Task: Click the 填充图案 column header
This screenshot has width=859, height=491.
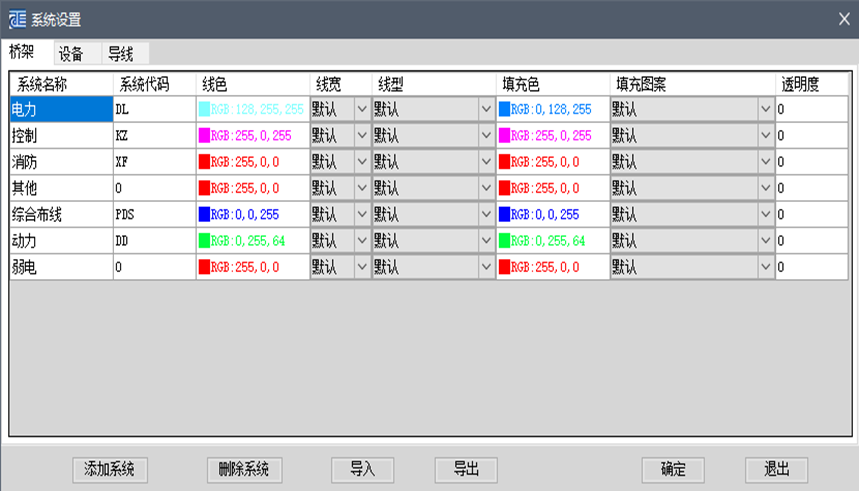Action: coord(692,84)
